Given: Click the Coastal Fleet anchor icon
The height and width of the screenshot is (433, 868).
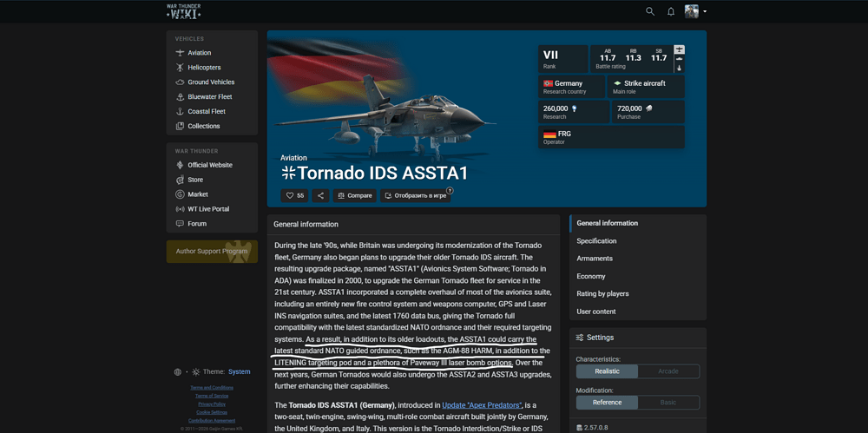Looking at the screenshot, I should click(180, 111).
